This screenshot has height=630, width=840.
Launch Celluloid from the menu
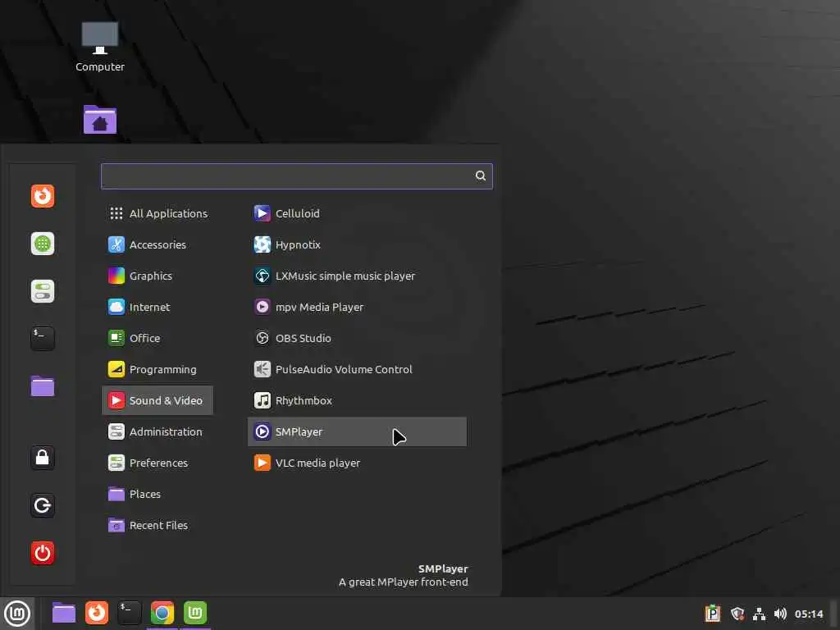tap(357, 213)
